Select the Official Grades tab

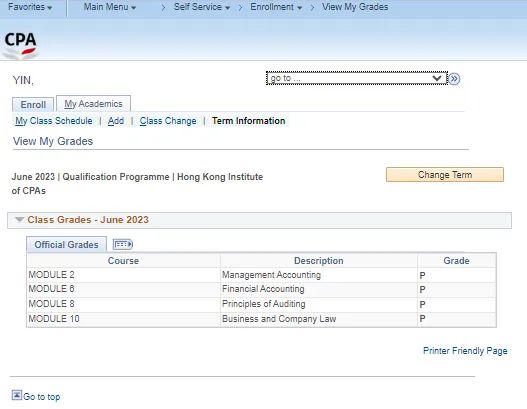(x=67, y=244)
